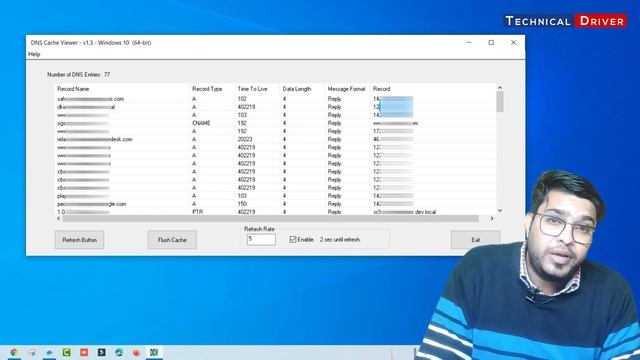Click the horizontal scrollbar left arrow

[58, 218]
